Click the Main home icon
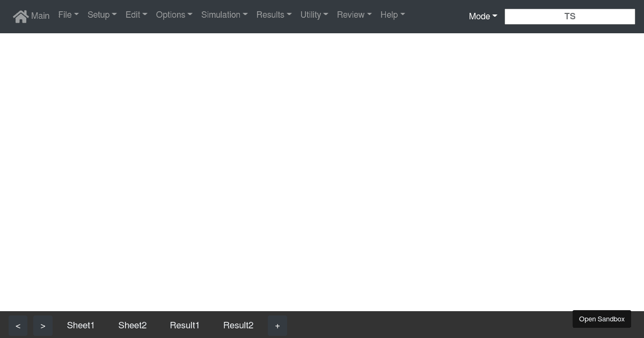Viewport: 644px width, 338px height. [x=21, y=16]
